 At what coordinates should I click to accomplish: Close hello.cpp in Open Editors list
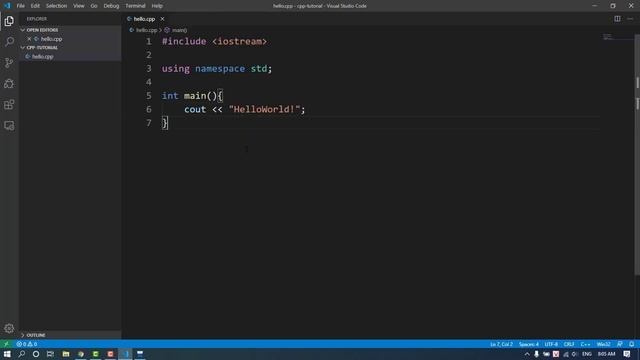[x=29, y=39]
